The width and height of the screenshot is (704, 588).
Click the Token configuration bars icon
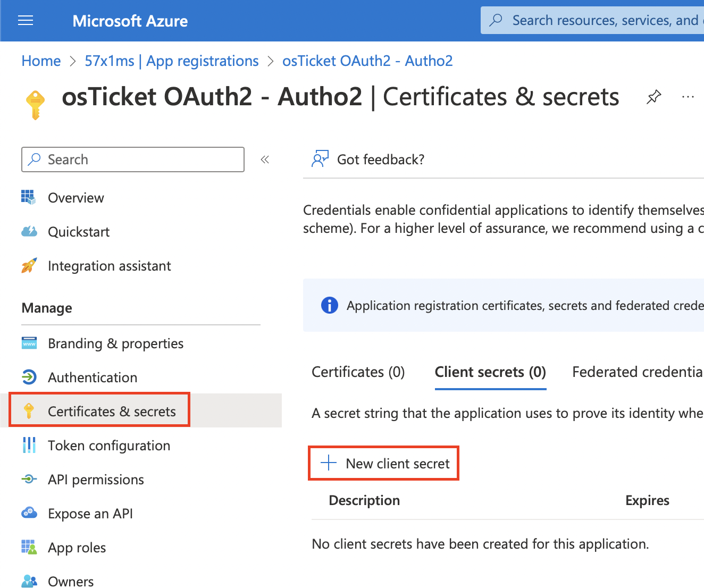click(x=29, y=445)
